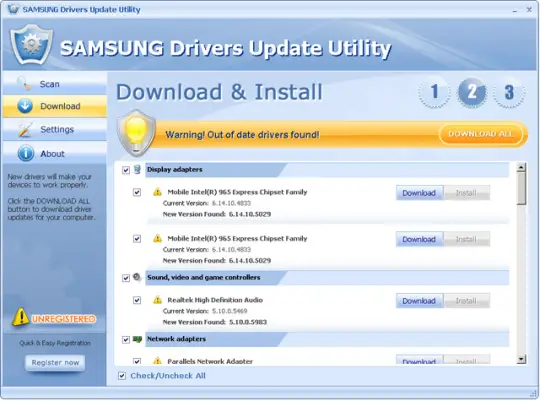Image resolution: width=540 pixels, height=401 pixels.
Task: Uncheck the Network adapters group checkbox
Action: pos(126,340)
